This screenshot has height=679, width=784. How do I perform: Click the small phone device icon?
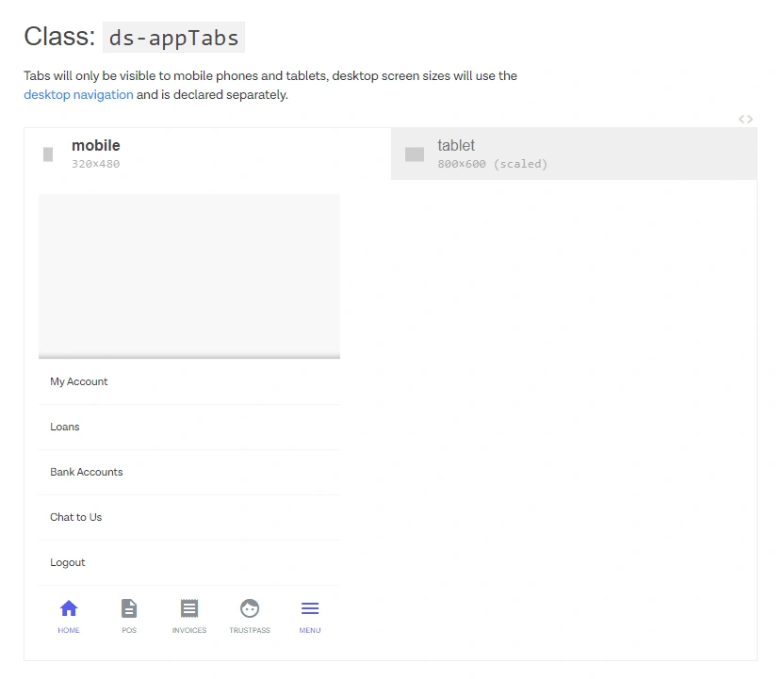[48, 154]
